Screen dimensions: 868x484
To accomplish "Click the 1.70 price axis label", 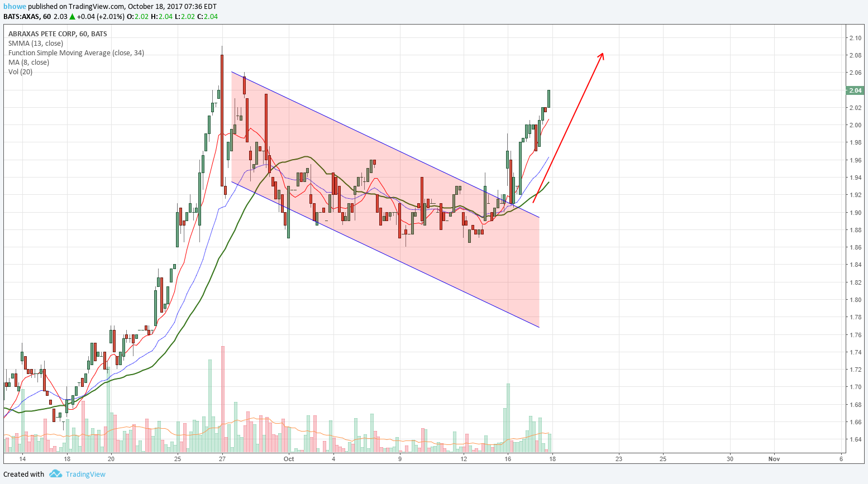I will click(x=855, y=387).
